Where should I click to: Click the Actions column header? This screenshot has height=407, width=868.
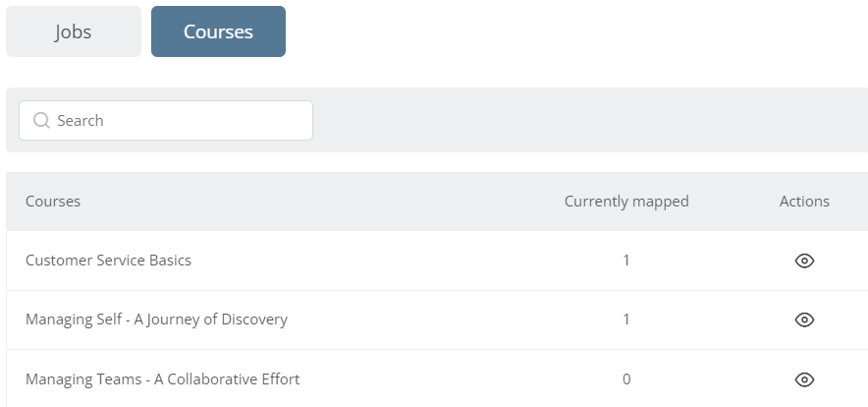pos(804,202)
